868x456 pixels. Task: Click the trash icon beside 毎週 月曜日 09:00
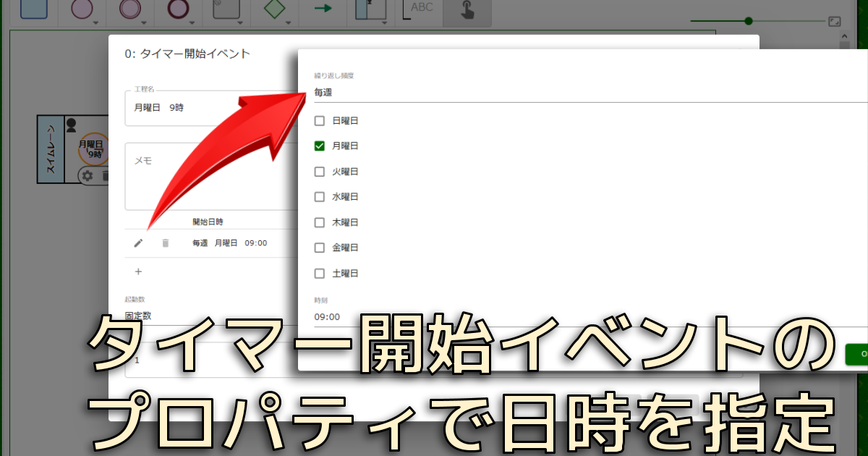pyautogui.click(x=165, y=243)
